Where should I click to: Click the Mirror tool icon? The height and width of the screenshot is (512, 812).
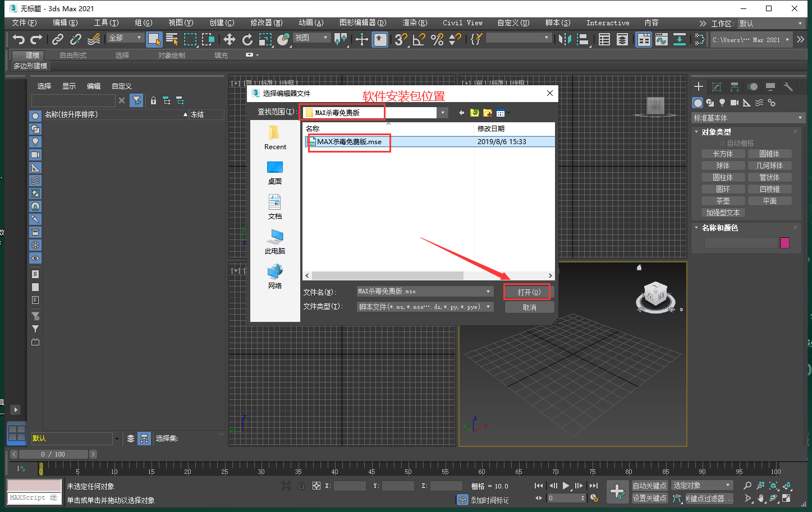coord(565,39)
